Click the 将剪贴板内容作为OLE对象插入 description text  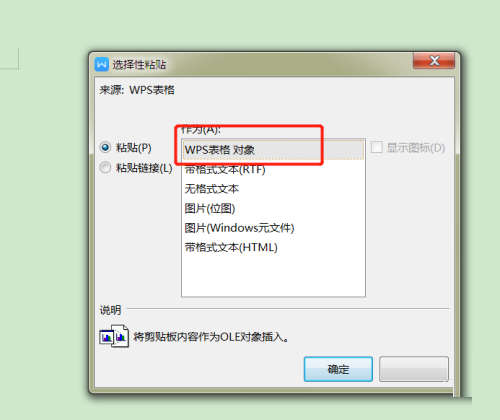coord(211,337)
